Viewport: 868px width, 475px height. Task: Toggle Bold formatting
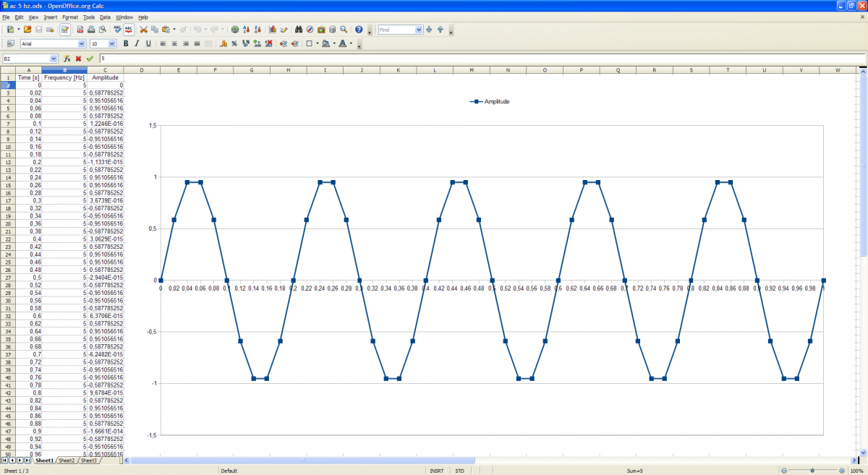pyautogui.click(x=126, y=44)
